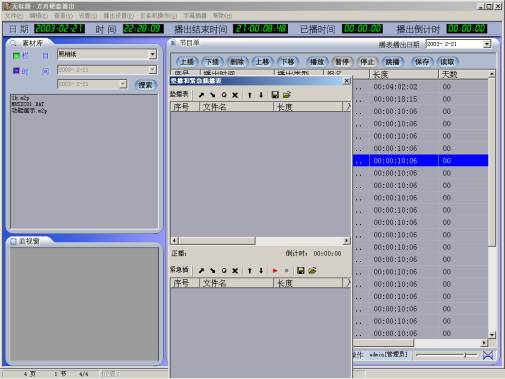Click the icon beside the 节目单 title
This screenshot has height=379, width=505.
[173, 43]
